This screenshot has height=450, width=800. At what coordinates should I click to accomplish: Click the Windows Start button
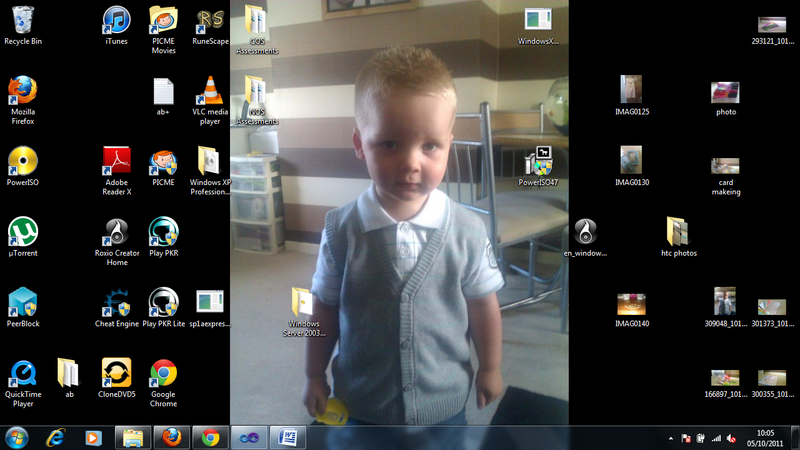coord(17,438)
